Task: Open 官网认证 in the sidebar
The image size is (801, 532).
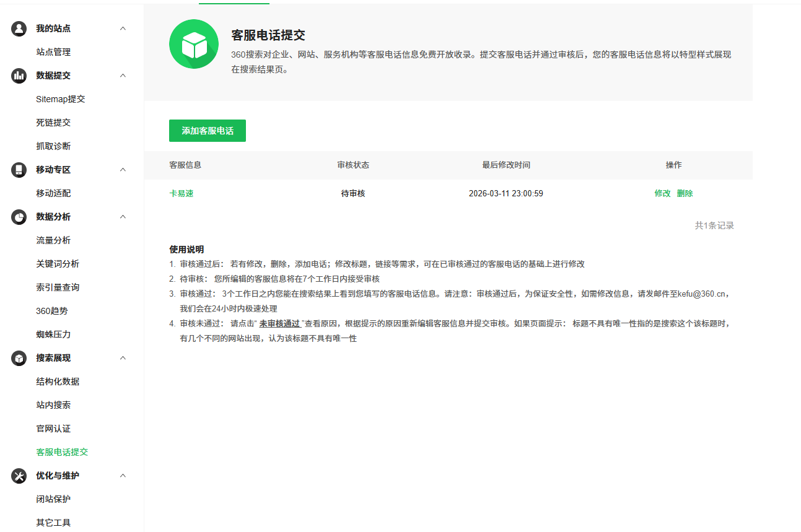Action: point(53,429)
